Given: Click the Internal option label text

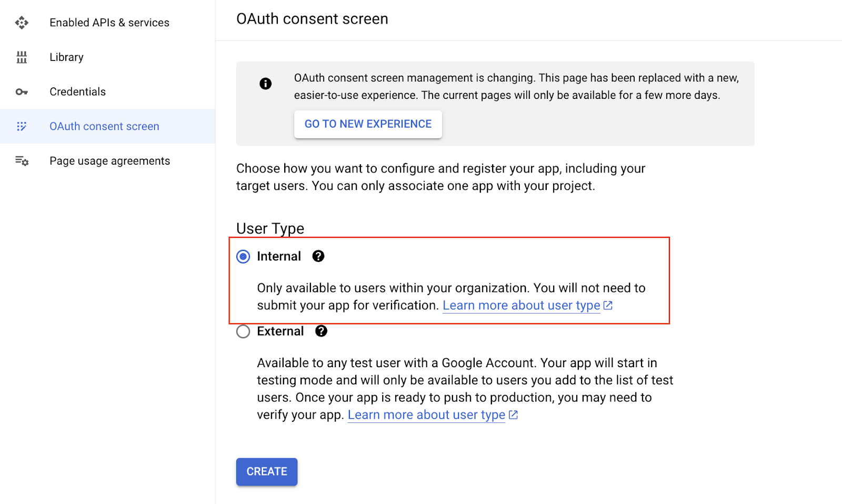Looking at the screenshot, I should (x=279, y=257).
